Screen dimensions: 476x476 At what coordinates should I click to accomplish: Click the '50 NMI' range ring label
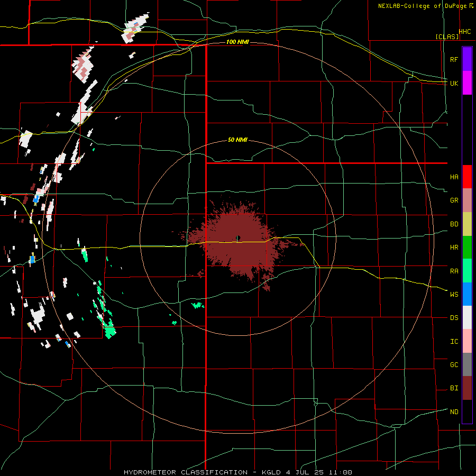click(x=237, y=140)
